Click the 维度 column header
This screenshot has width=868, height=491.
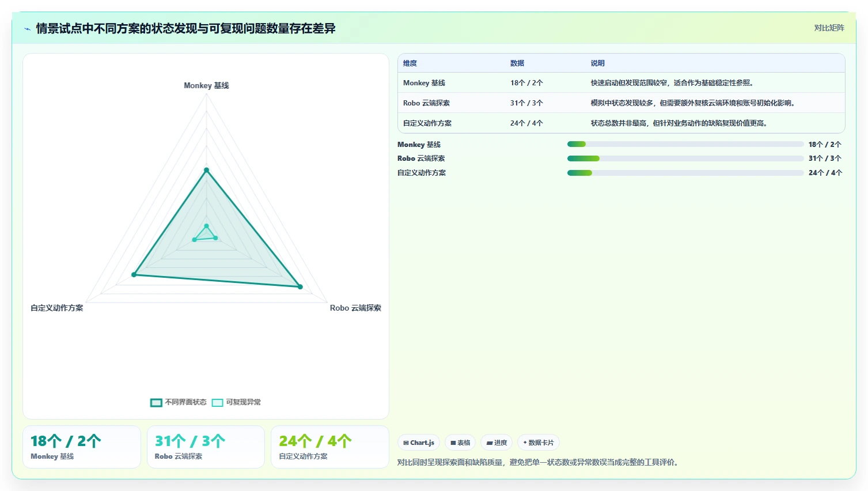click(410, 63)
